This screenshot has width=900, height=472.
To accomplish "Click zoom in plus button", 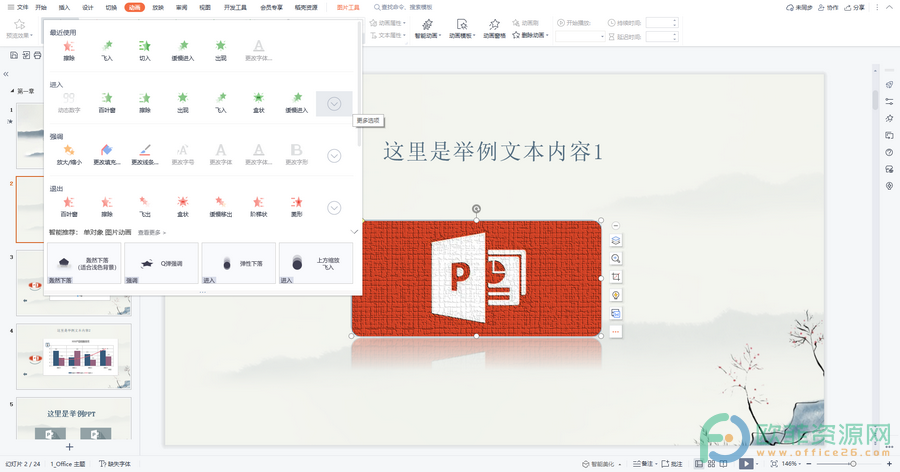I will click(x=890, y=463).
